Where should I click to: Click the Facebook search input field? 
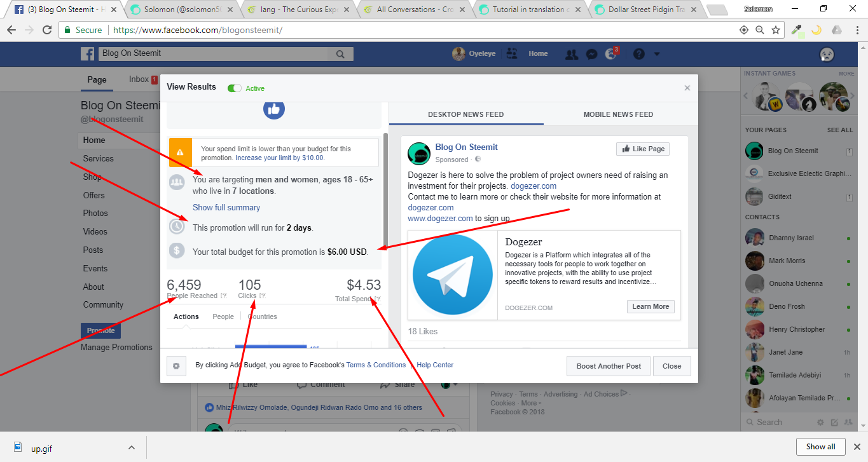tap(213, 54)
